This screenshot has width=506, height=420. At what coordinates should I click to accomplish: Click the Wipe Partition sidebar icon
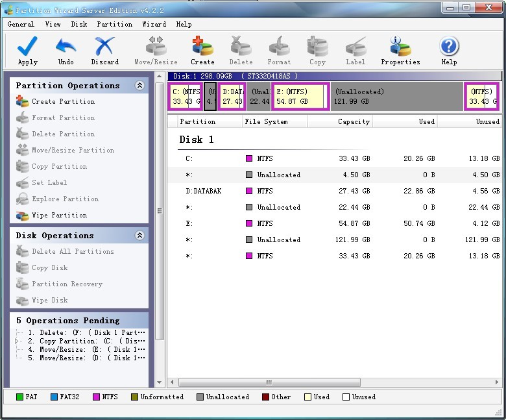click(22, 215)
